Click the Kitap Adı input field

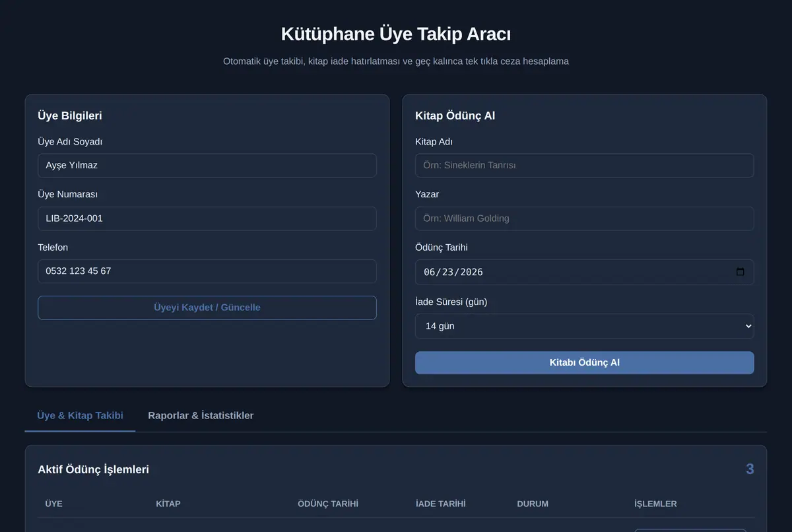584,166
